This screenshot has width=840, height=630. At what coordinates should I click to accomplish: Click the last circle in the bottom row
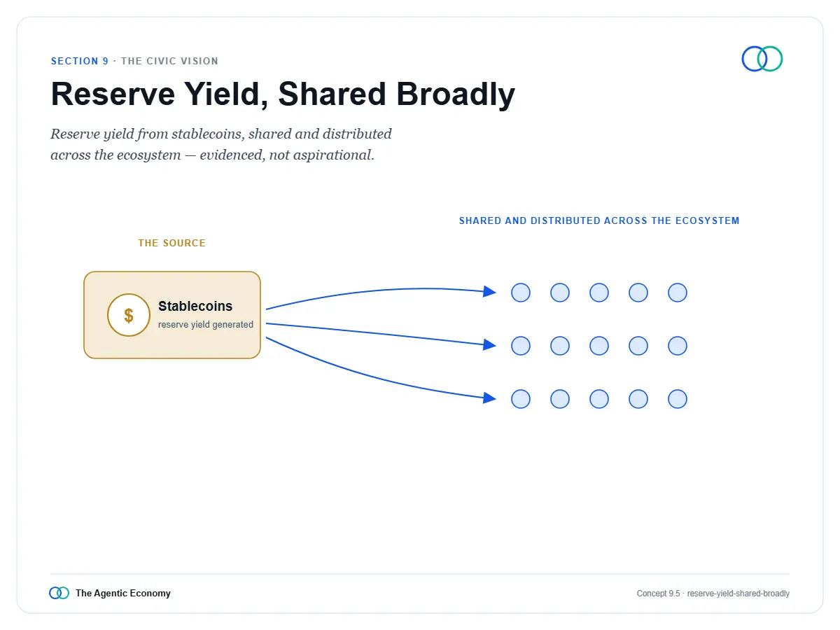tap(678, 399)
